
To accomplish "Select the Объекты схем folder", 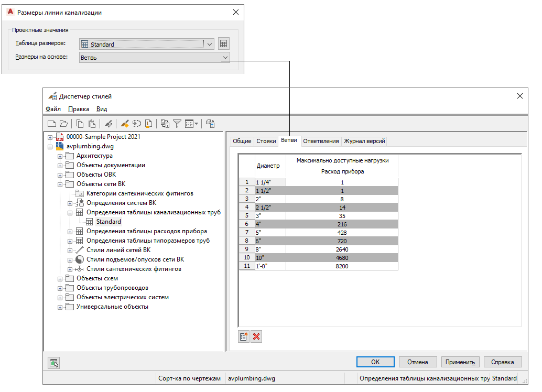I will pyautogui.click(x=97, y=278).
